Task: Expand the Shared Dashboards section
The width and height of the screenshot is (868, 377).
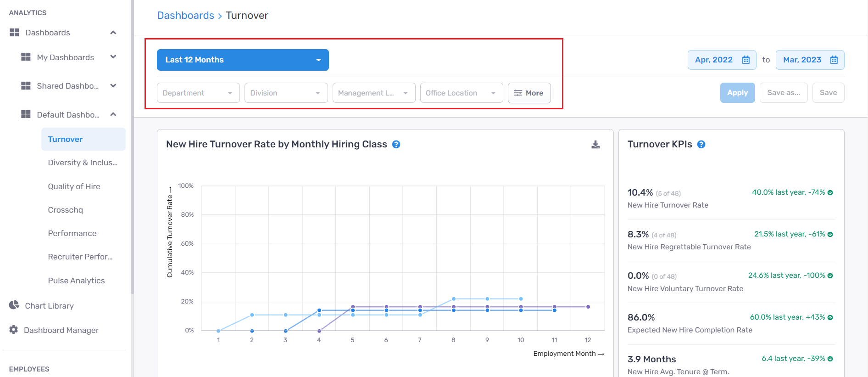Action: click(113, 86)
